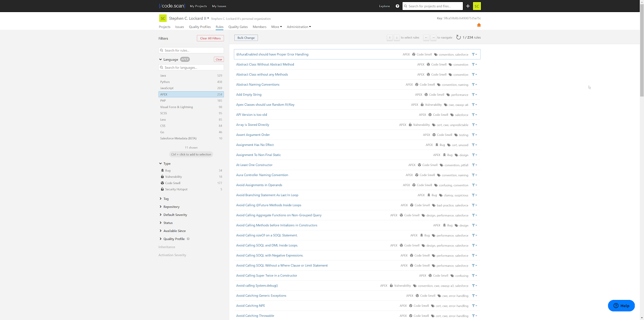Expand the Repository filter section

pyautogui.click(x=169, y=207)
